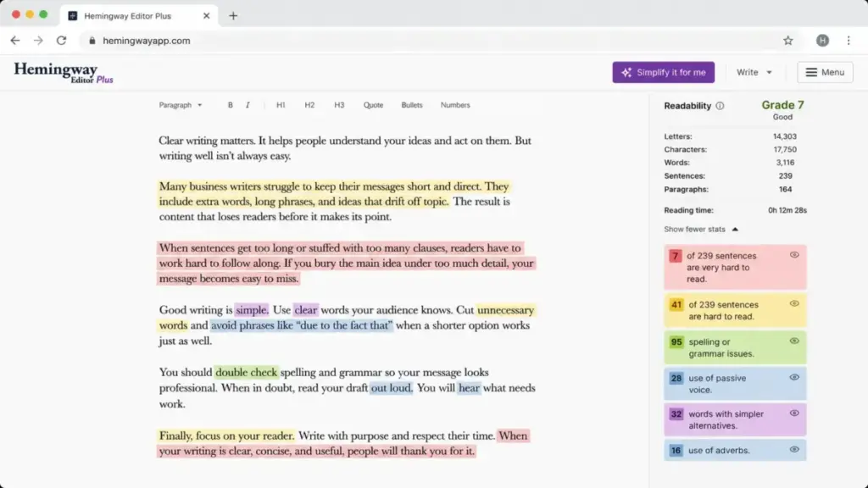Click the green 95 grammar count badge

tap(676, 342)
